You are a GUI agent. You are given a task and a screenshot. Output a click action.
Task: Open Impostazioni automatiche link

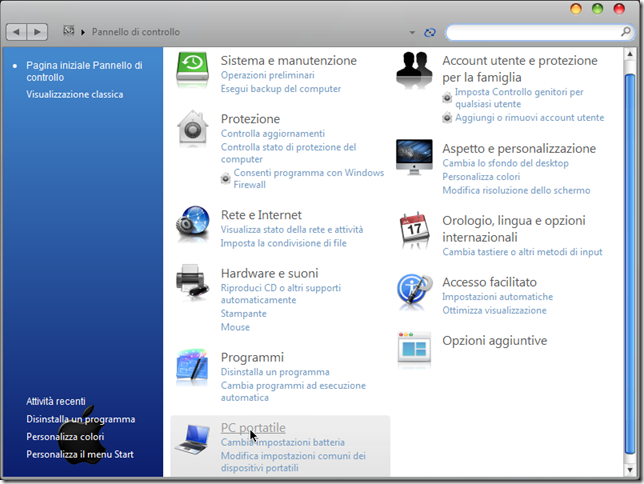click(x=497, y=297)
